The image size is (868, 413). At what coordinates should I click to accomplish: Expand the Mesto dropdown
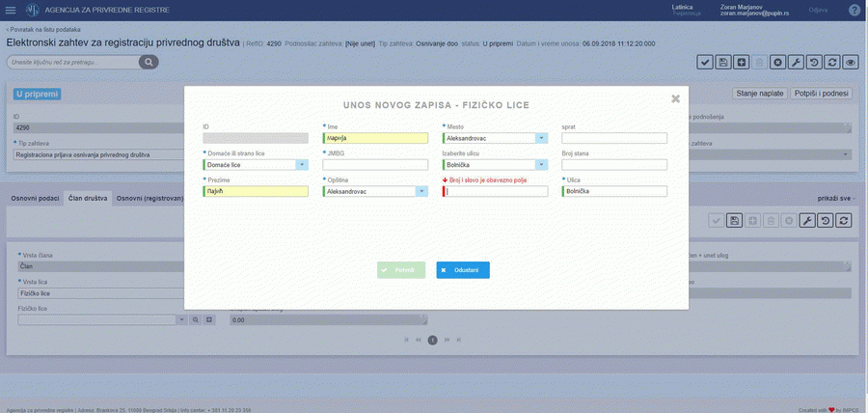[541, 138]
